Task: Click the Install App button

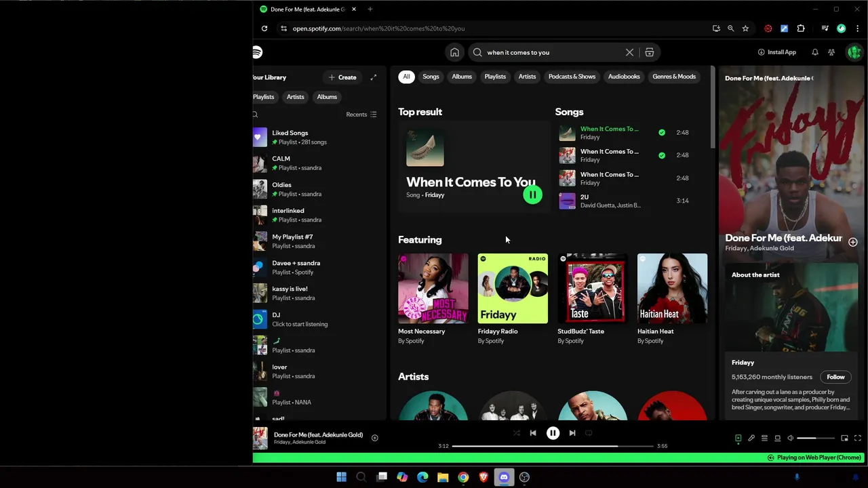Action: point(777,52)
